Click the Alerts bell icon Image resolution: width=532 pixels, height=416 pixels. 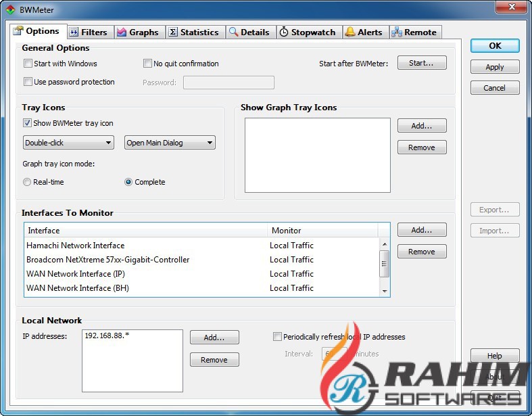click(349, 32)
